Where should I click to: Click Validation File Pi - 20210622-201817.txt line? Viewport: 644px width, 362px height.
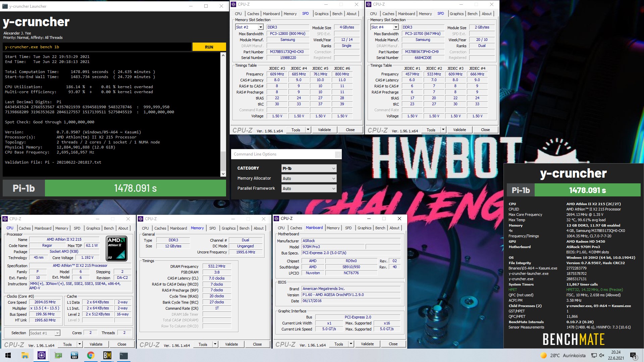coord(53,162)
